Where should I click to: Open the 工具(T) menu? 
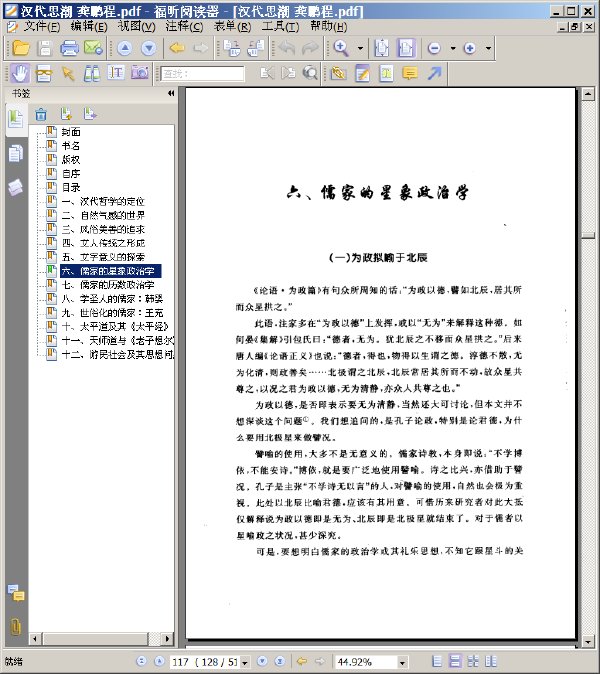point(281,27)
